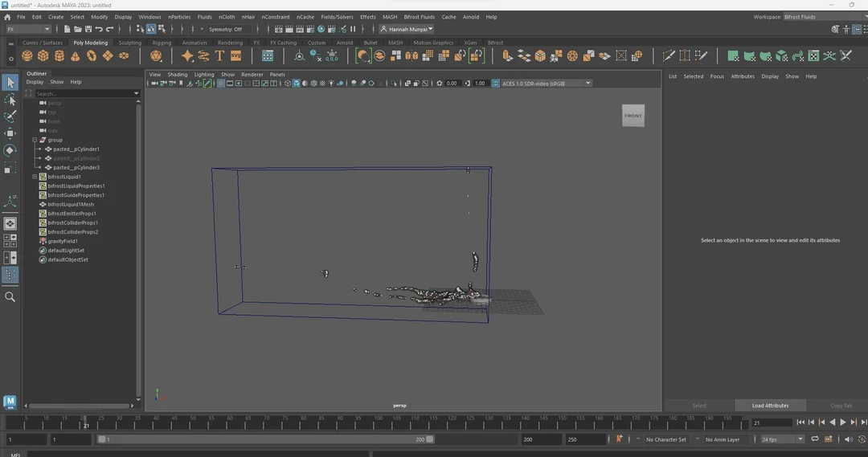This screenshot has height=457, width=868.
Task: Click the polygon type text tool
Action: pos(219,56)
